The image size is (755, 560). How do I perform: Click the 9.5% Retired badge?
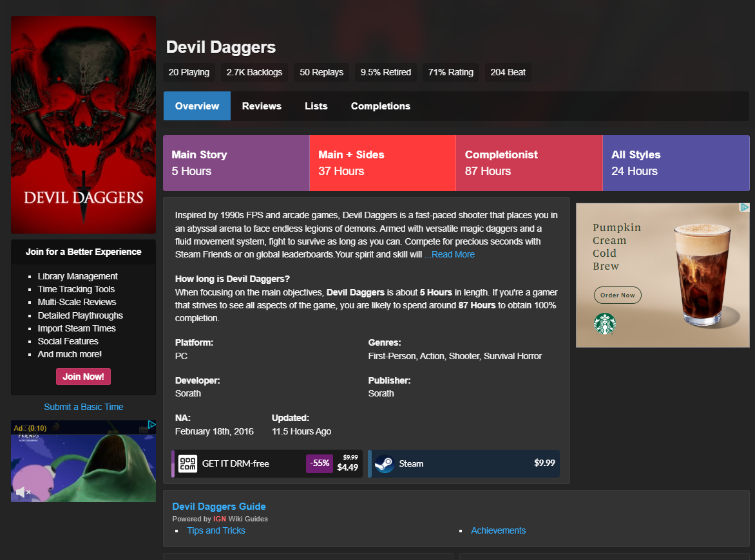tap(386, 72)
